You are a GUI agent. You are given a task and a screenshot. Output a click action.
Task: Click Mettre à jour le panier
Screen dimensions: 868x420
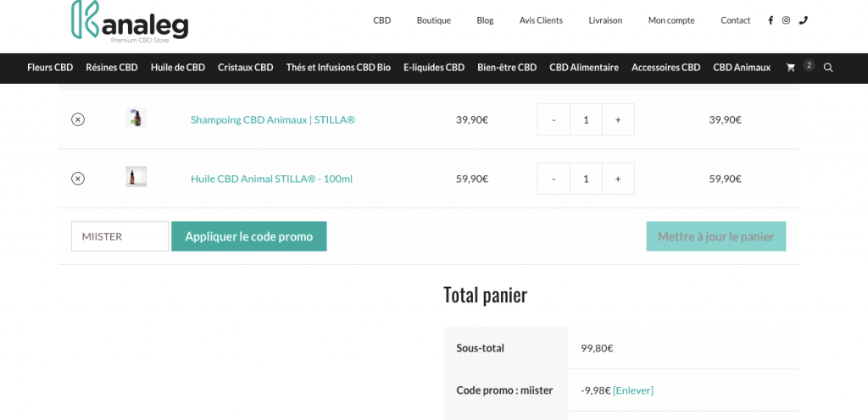coord(715,236)
